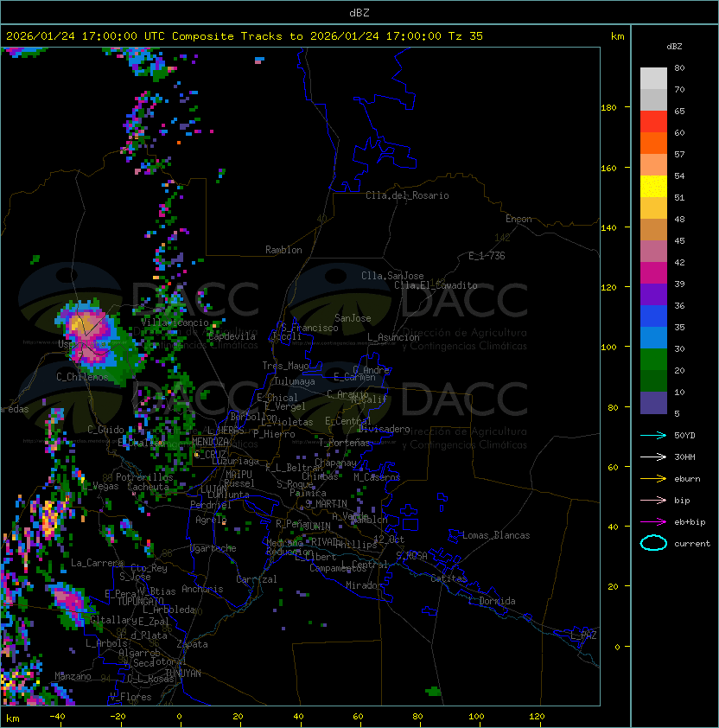Screen dimensions: 719x728
Task: Select the bright yellow swatch in dBZ legend
Action: tap(653, 187)
